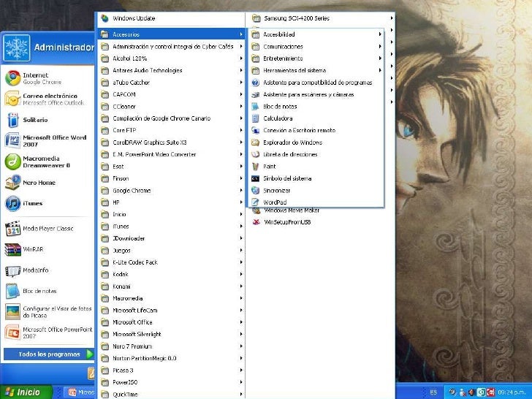Launch WordPad from Accesorios

(275, 202)
